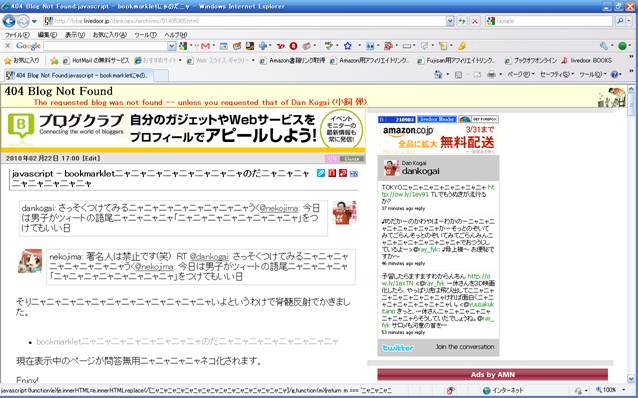638x398 pixels.
Task: Open the Home icon in the command bar
Action: pos(438,74)
